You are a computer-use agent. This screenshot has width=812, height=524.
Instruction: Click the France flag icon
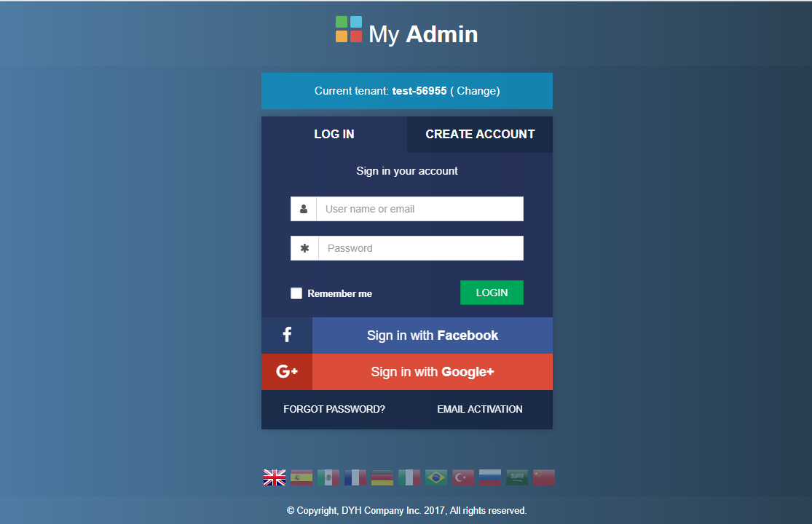(x=355, y=477)
